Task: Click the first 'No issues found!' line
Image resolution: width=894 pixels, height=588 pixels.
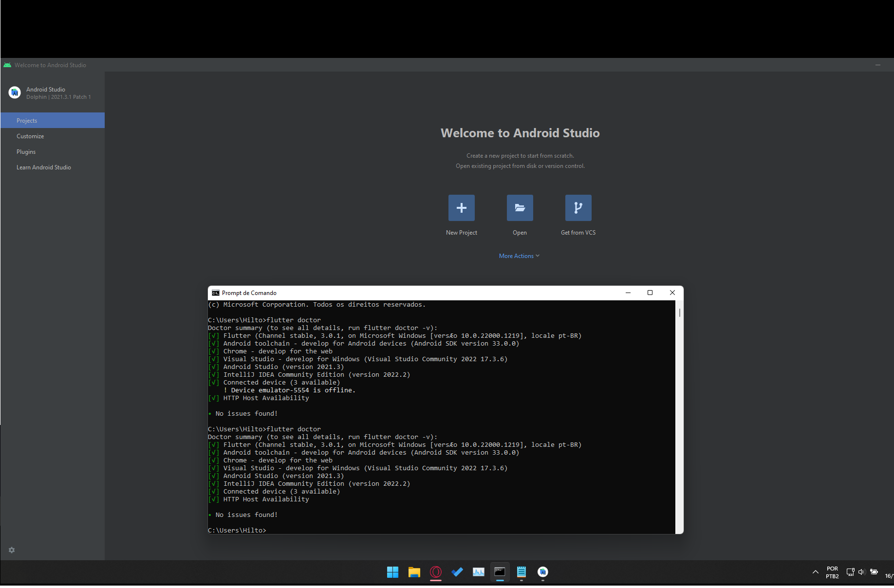Action: (246, 414)
